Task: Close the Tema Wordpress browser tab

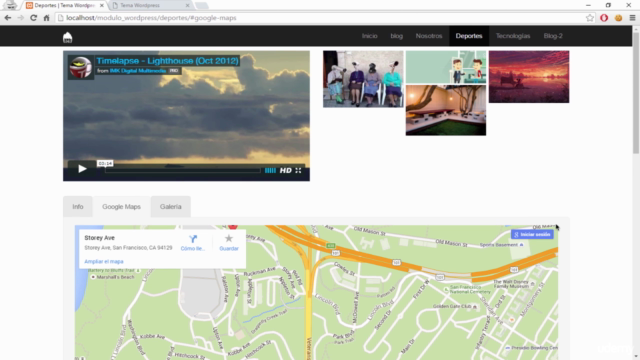Action: point(187,6)
